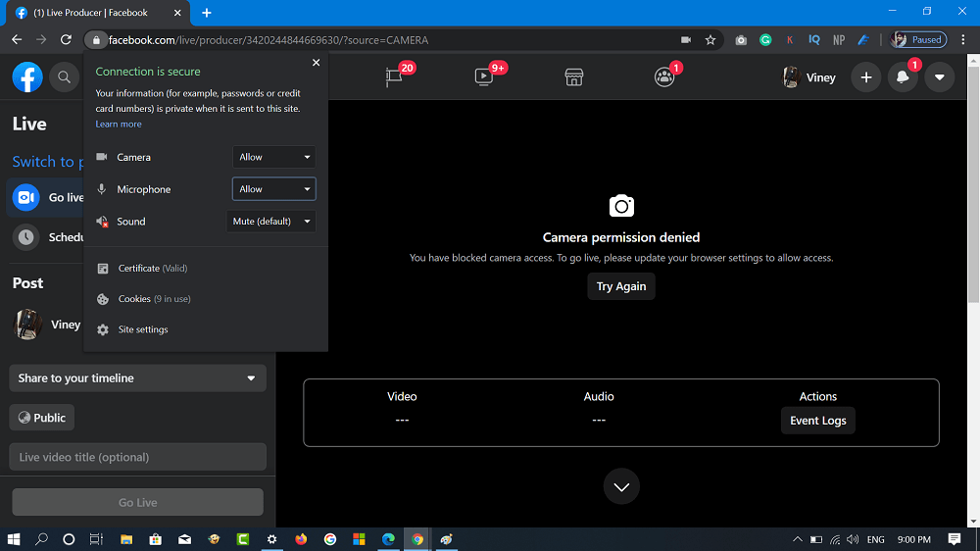Open Learn more link
The width and height of the screenshot is (980, 551).
click(x=119, y=124)
